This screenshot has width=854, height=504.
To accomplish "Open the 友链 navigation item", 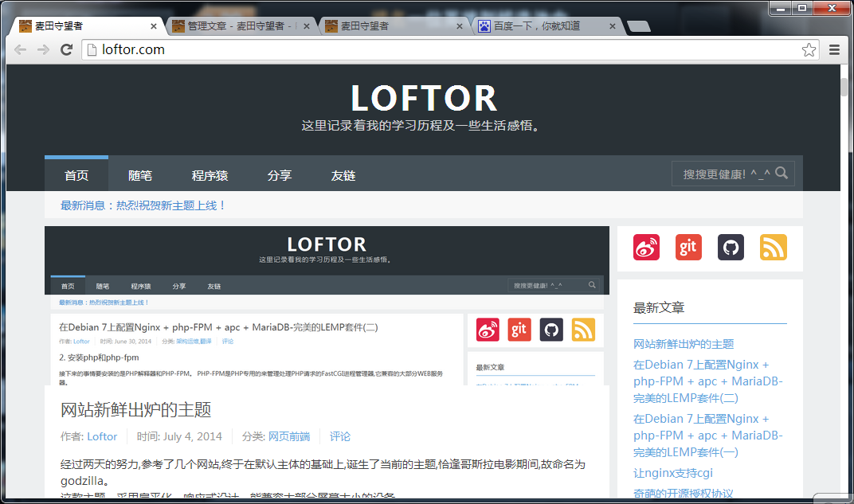I will tap(343, 176).
